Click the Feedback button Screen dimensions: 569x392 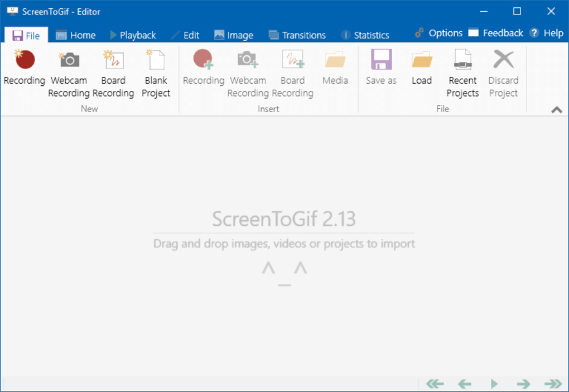[x=496, y=33]
